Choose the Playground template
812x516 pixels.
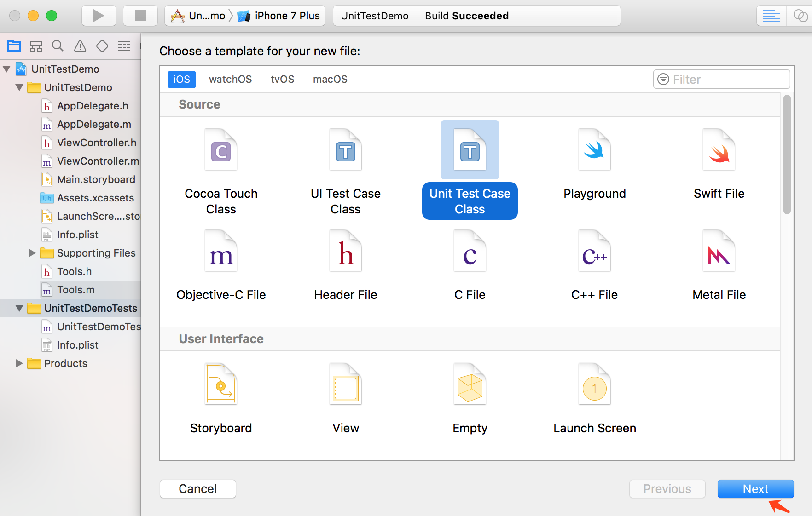click(595, 163)
